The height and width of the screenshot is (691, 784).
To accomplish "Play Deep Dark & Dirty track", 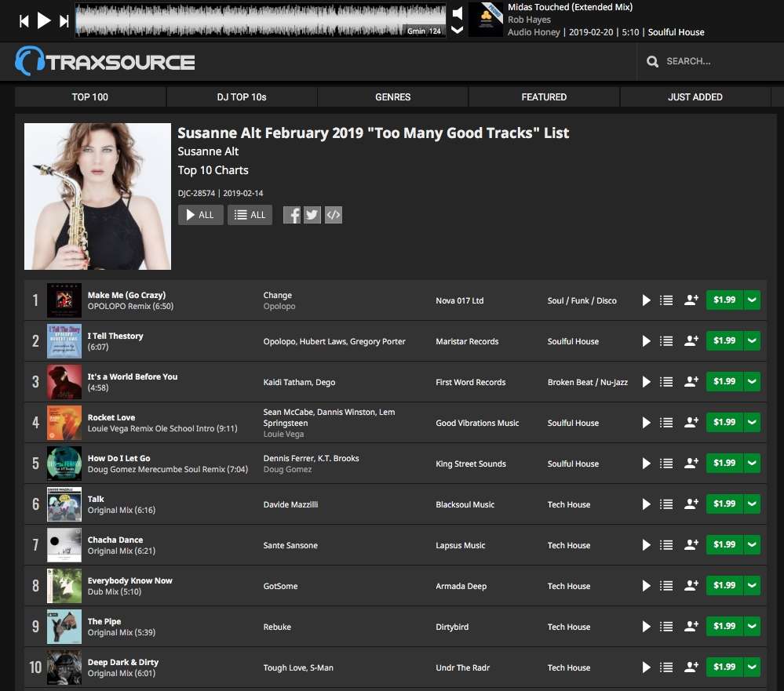I will tap(646, 667).
